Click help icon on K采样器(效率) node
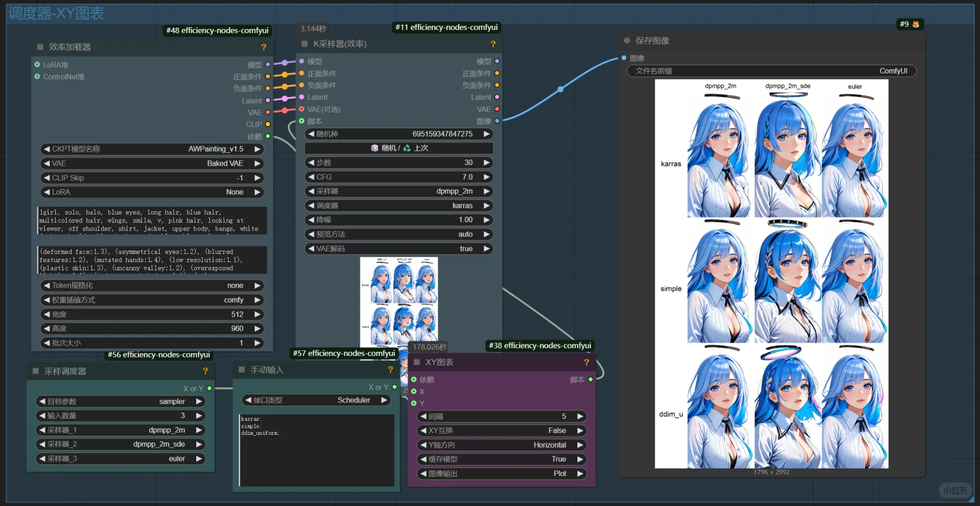 [493, 44]
